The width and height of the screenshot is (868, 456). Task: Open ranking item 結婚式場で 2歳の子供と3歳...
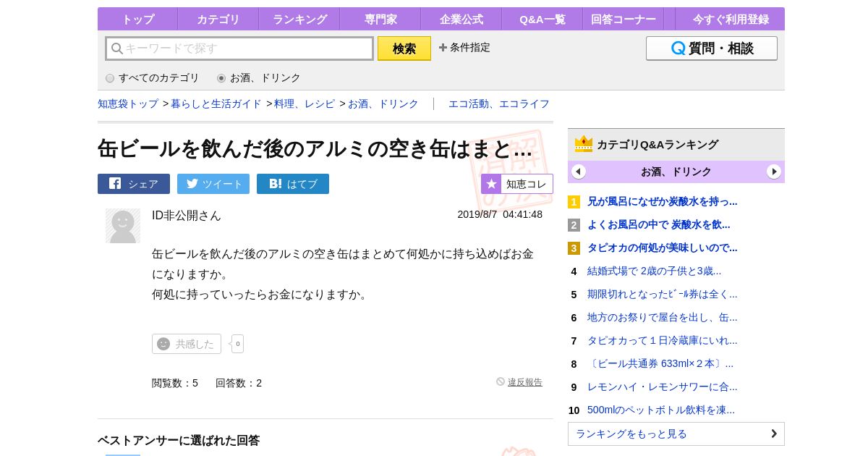655,271
